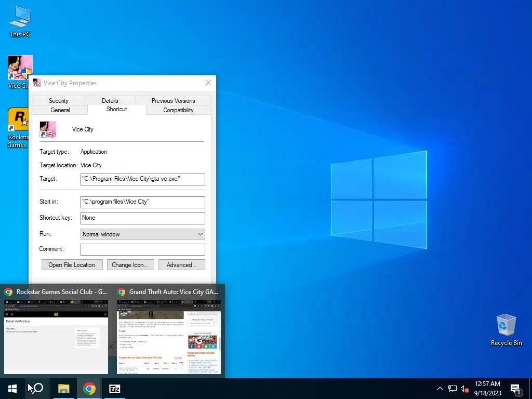This screenshot has height=399, width=532.
Task: Close the Vice City Properties dialog
Action: click(x=208, y=83)
